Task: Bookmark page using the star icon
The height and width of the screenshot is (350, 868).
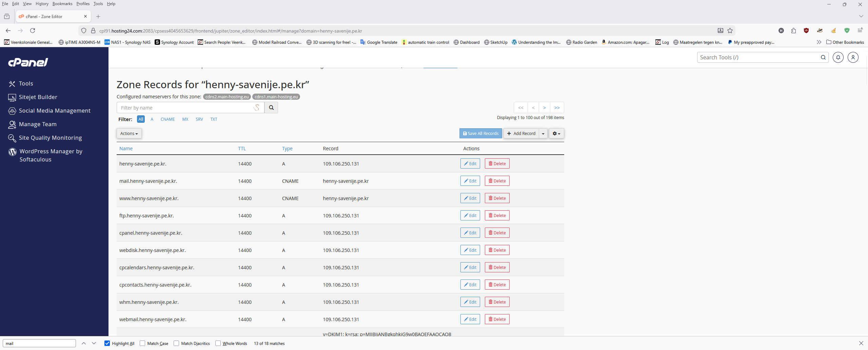Action: (730, 31)
